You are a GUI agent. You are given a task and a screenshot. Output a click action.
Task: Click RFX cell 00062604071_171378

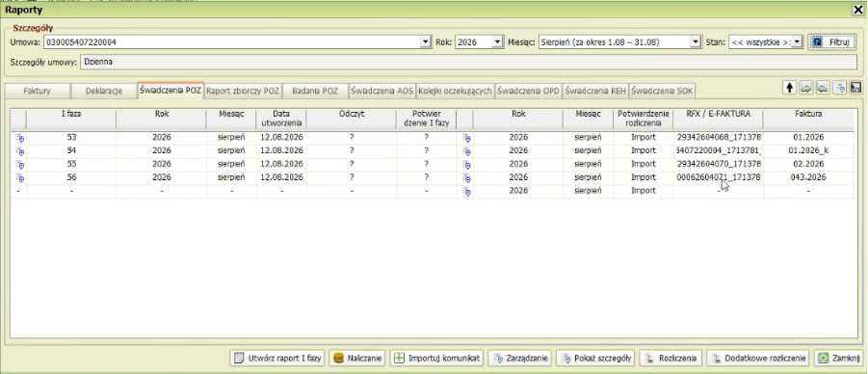tap(719, 178)
